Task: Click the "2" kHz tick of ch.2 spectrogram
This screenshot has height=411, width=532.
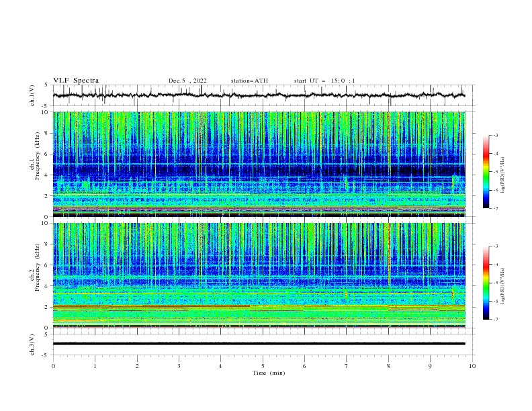Action: (x=47, y=307)
